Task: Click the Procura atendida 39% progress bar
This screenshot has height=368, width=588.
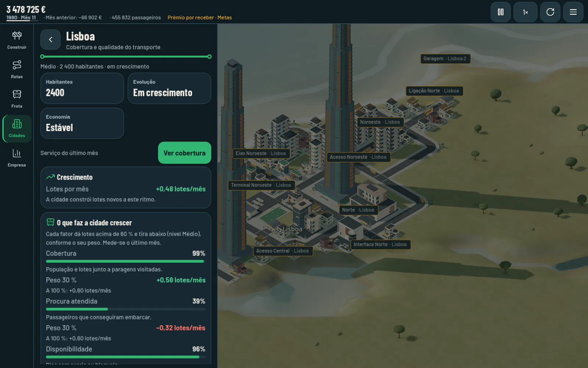Action: [126, 309]
